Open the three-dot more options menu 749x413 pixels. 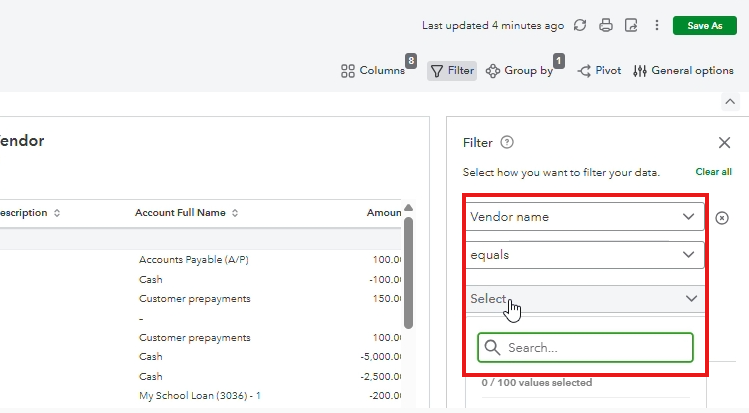point(656,26)
